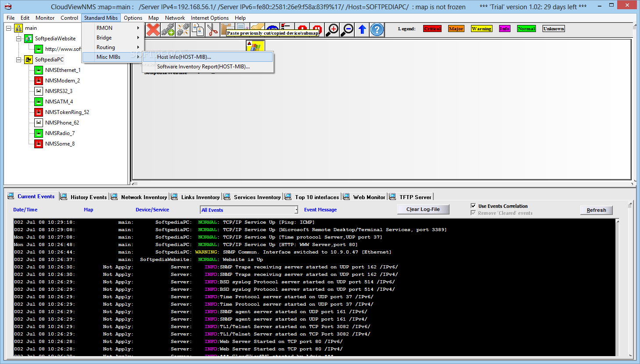Click the red NMSTokenRing_52 interface icon
Viewport: 640px width, 364px height.
39,112
